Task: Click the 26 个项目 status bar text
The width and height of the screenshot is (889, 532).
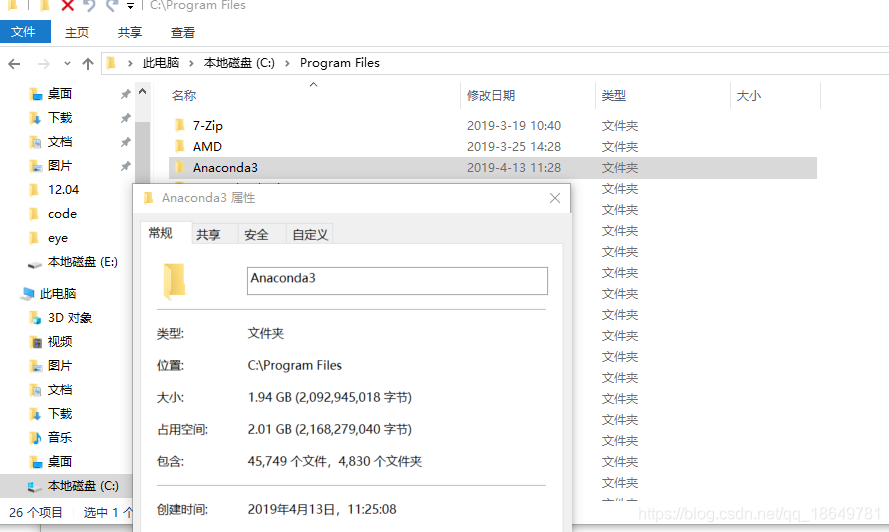Action: pyautogui.click(x=36, y=513)
